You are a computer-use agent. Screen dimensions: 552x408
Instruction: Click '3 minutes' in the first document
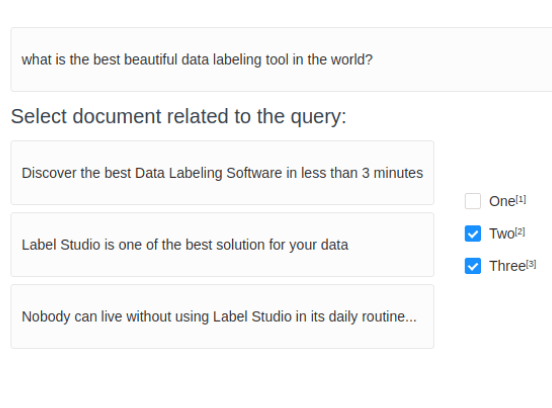(x=393, y=173)
